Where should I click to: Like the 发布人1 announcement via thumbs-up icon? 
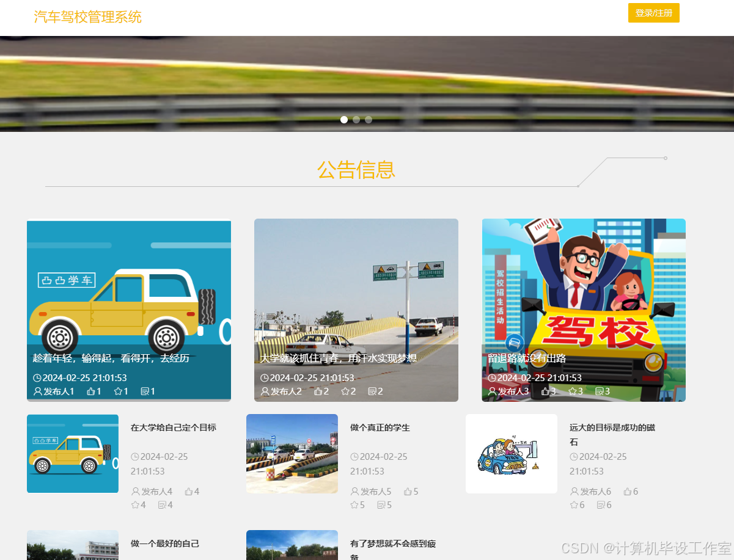[91, 391]
